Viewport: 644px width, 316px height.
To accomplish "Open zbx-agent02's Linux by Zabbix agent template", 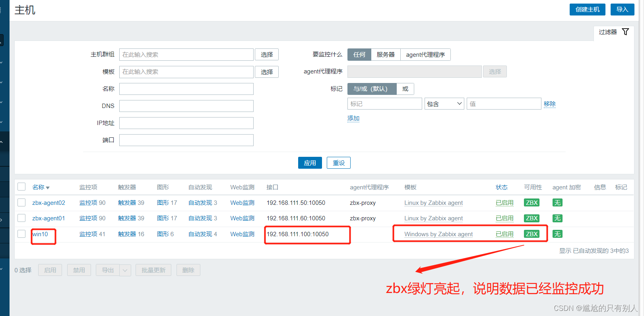I will [434, 202].
